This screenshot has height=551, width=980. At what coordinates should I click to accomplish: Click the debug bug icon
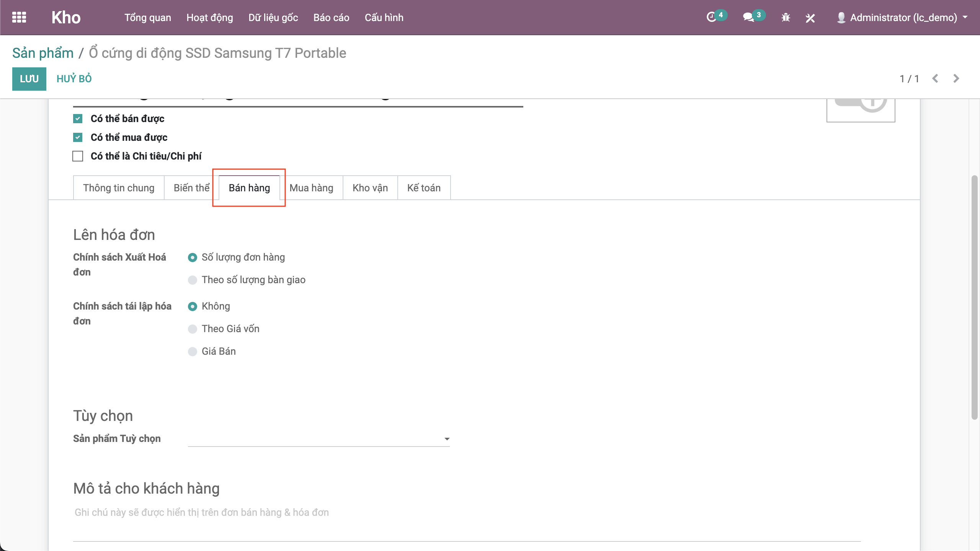pyautogui.click(x=786, y=18)
